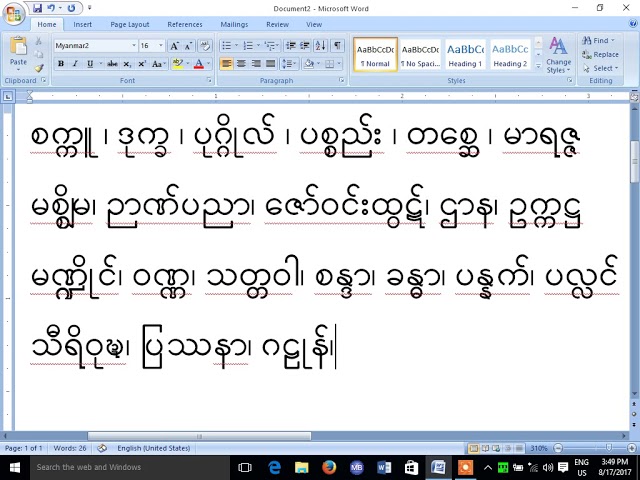
Task: Open the font name dropdown showing Myanmar2
Action: click(x=134, y=45)
